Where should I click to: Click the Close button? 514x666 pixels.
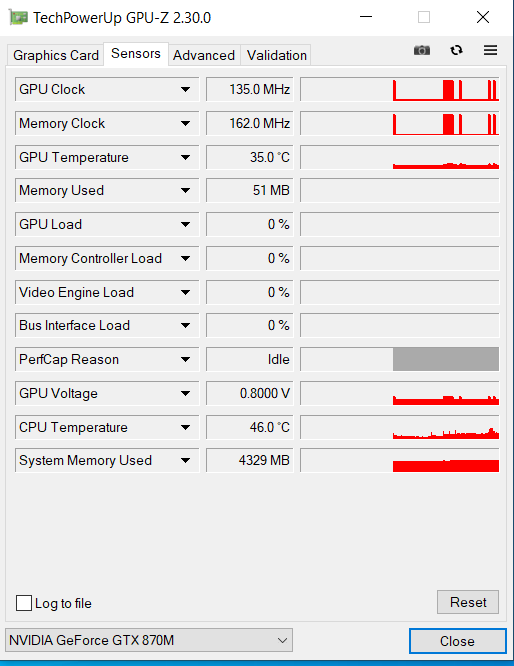tap(458, 641)
